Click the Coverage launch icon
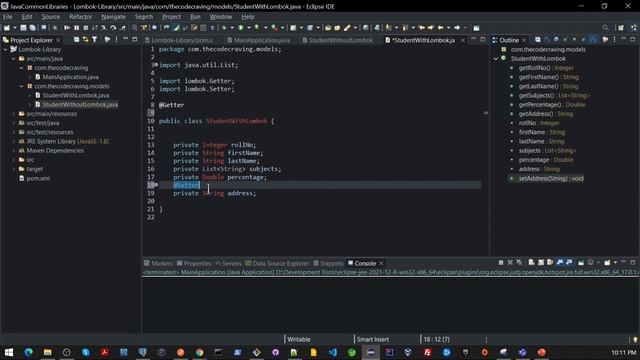640x360 pixels. coord(257,28)
